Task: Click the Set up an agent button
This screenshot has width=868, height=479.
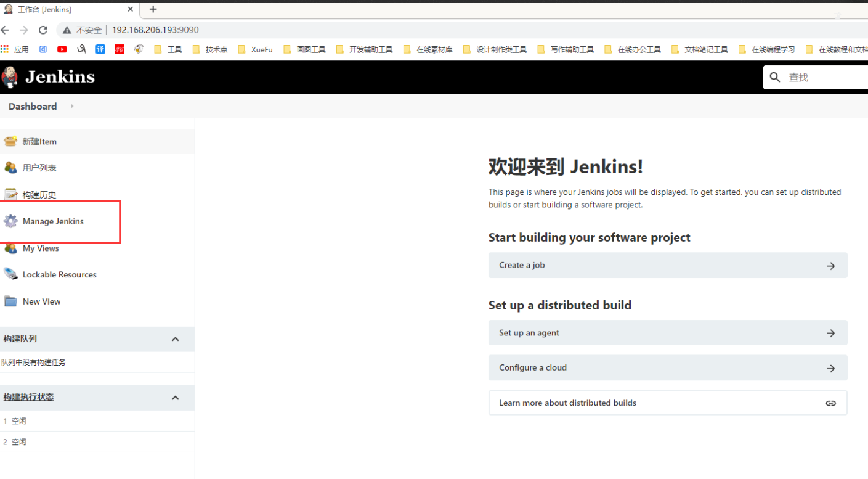Action: pyautogui.click(x=668, y=333)
